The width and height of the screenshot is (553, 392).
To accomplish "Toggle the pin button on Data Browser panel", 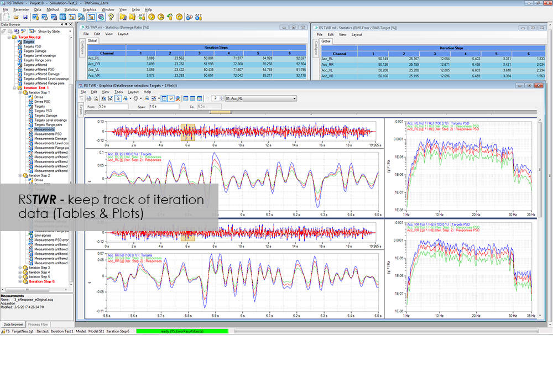I will click(66, 24).
